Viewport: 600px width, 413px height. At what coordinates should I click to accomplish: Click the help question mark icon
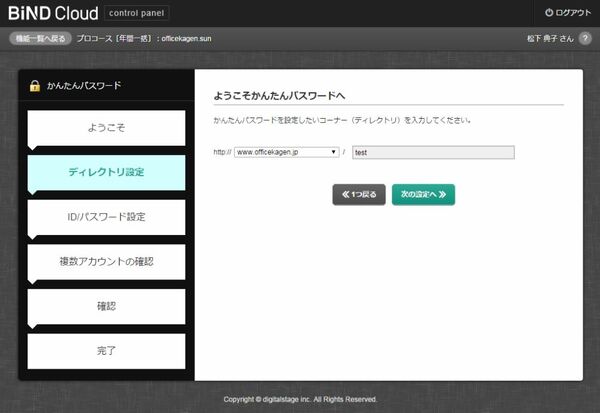(x=585, y=38)
